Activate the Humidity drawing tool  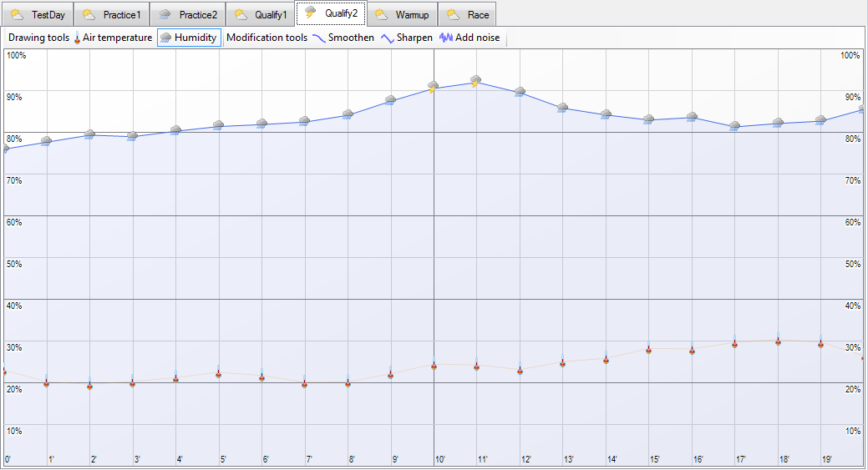point(190,38)
